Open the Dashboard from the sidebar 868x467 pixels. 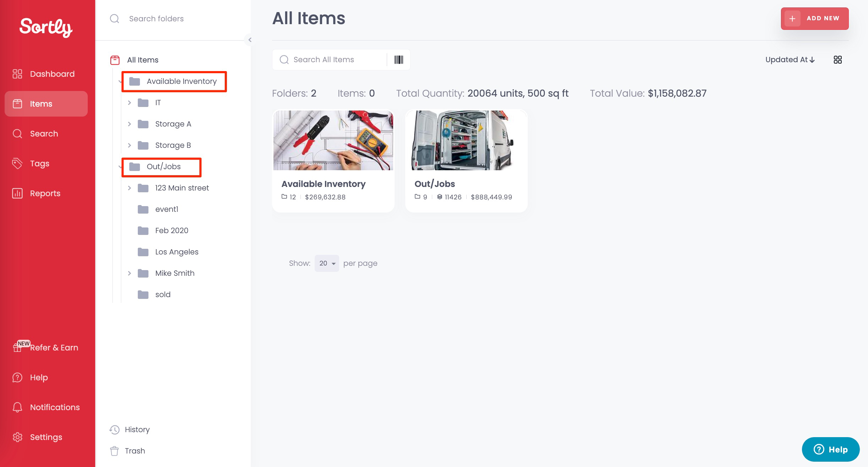tap(46, 74)
